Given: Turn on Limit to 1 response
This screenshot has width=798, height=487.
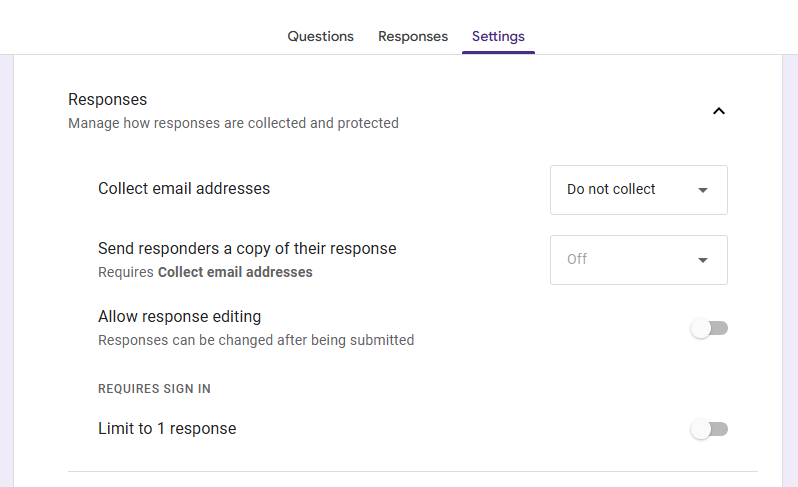Looking at the screenshot, I should pyautogui.click(x=709, y=429).
